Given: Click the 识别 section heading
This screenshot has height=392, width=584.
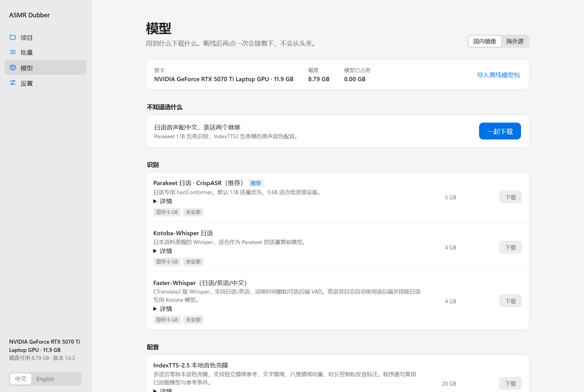Looking at the screenshot, I should (x=153, y=165).
